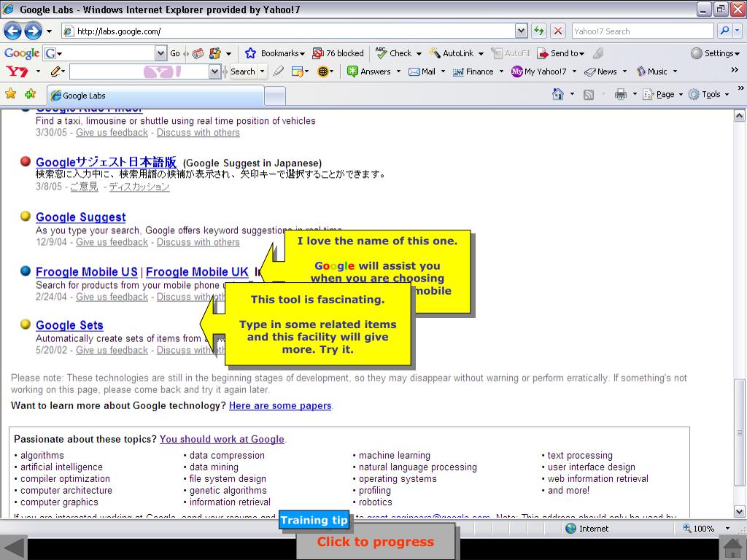This screenshot has height=560, width=747.
Task: Open the Froogle Mobile US link
Action: click(x=86, y=272)
